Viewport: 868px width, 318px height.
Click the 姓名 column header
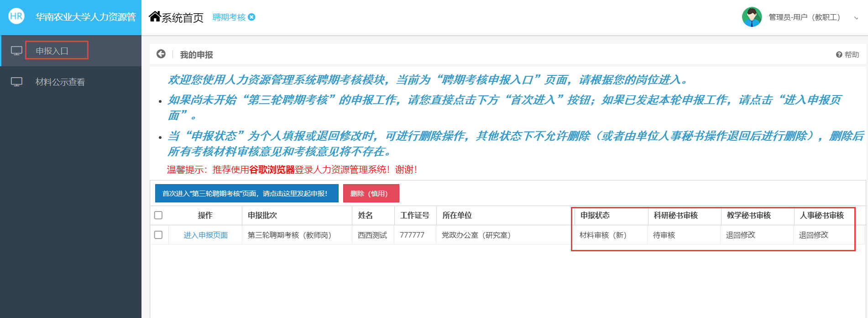pos(366,215)
